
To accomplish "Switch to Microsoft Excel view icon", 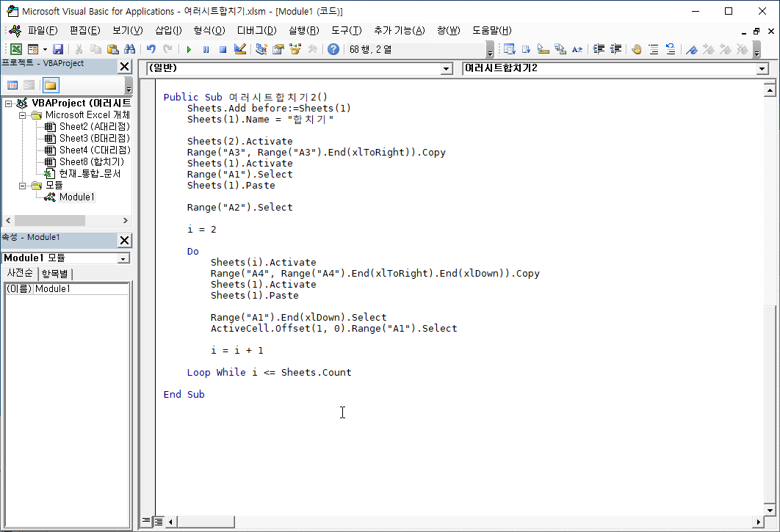I will [16, 49].
